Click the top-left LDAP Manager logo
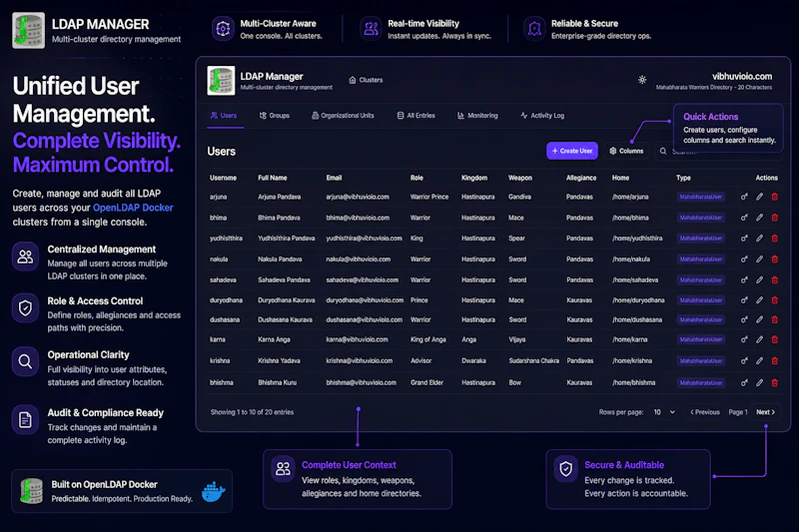Image resolution: width=799 pixels, height=532 pixels. [29, 31]
